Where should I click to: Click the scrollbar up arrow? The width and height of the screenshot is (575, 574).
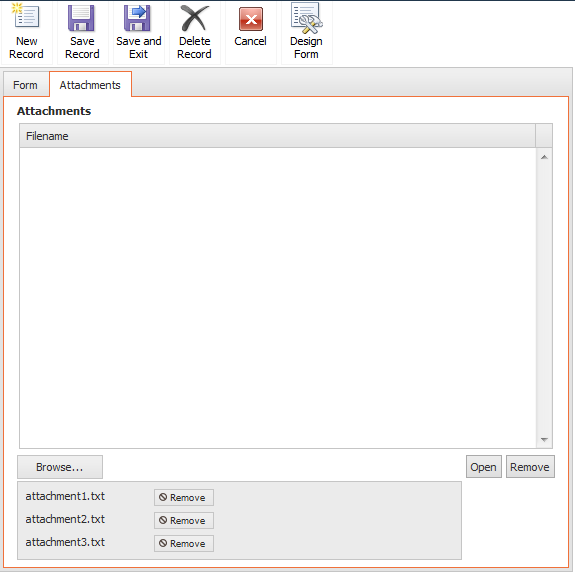pos(544,157)
